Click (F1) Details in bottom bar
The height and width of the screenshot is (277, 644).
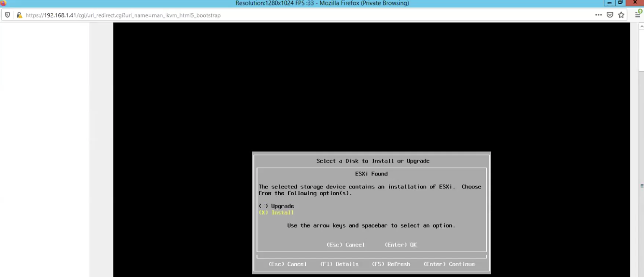[339, 264]
